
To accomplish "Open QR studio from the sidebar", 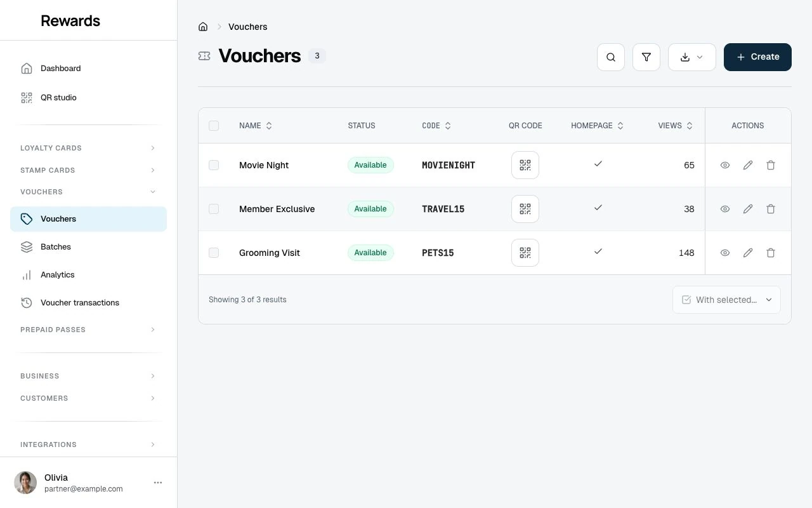I will coord(88,98).
